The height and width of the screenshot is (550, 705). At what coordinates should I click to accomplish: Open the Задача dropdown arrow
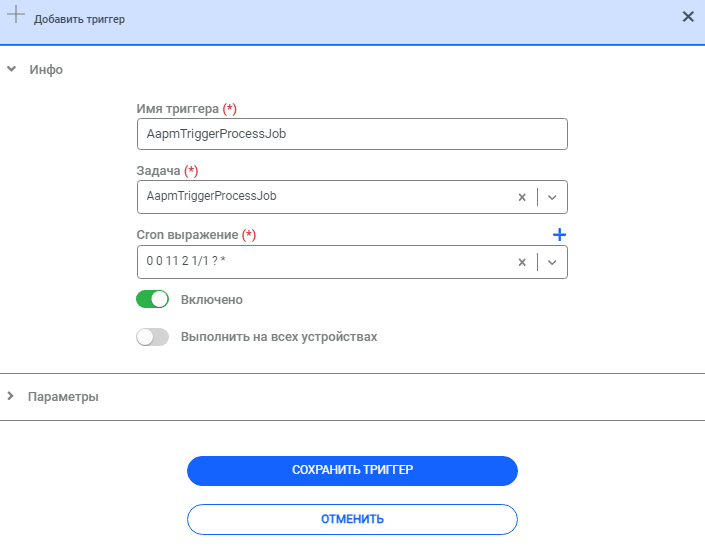552,197
